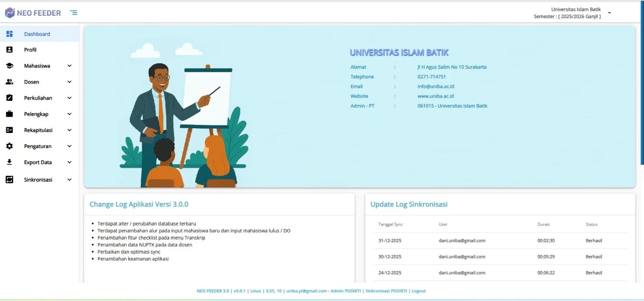644x301 pixels.
Task: Open the Profil menu item
Action: (39, 50)
